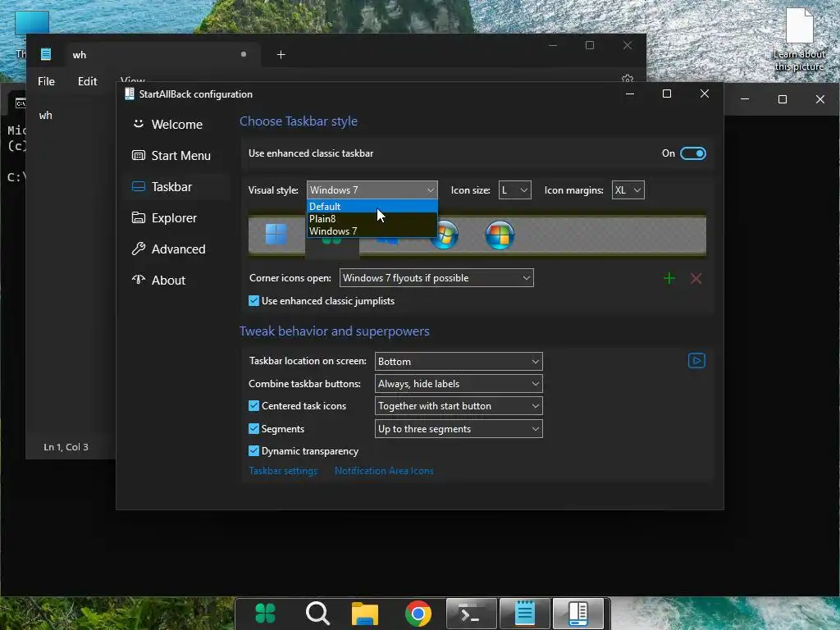Open About section
Image resolution: width=840 pixels, height=630 pixels.
pos(176,281)
